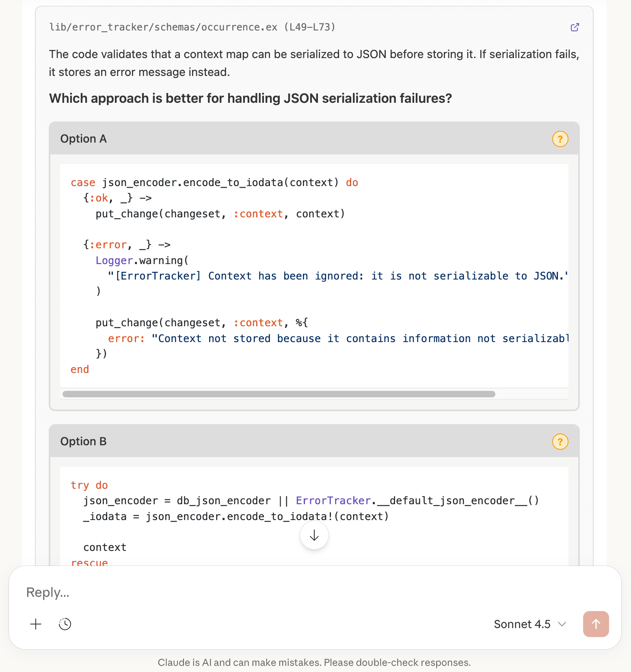Click the Logger.warning line in Option A
The image size is (631, 672).
click(142, 260)
